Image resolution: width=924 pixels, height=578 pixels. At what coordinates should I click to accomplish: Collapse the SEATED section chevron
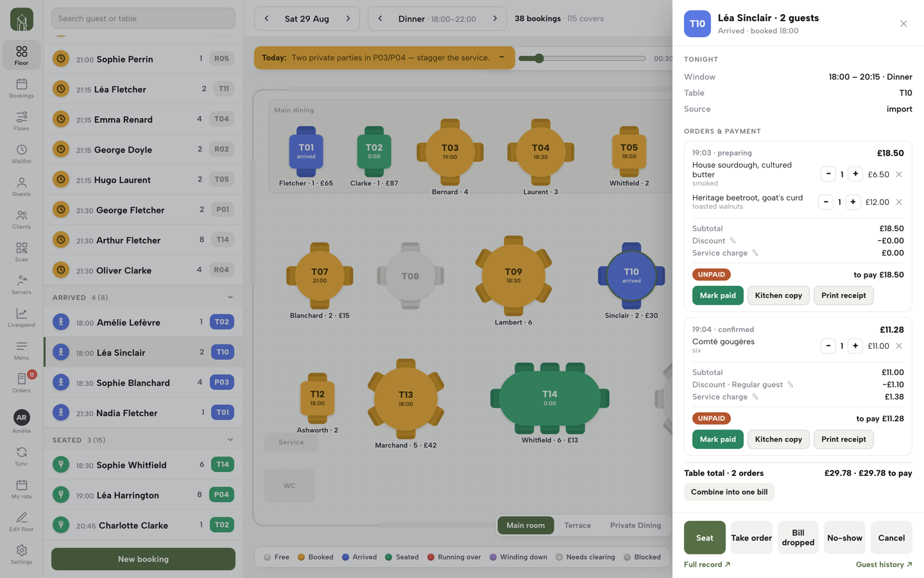coord(230,440)
